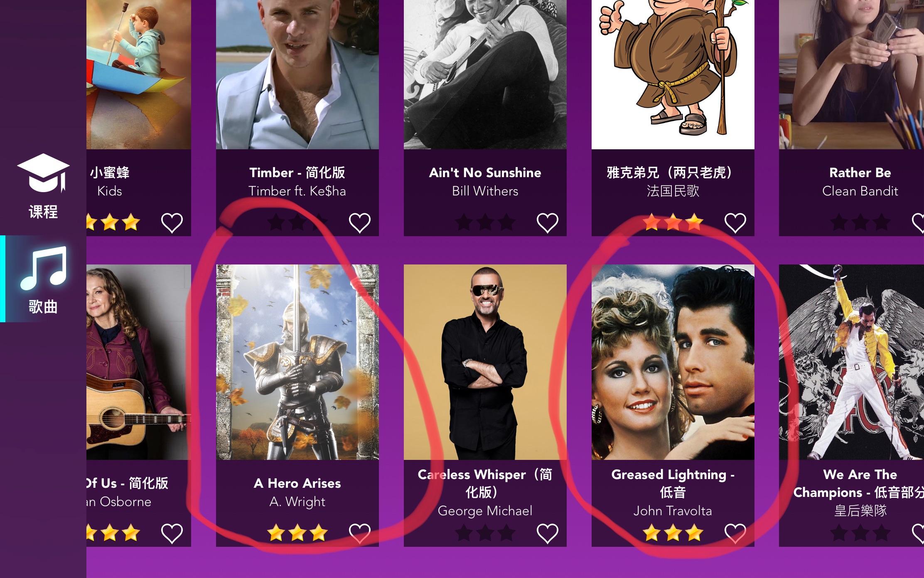Select the 雅克弟兄 monk cartoon cover

click(673, 74)
